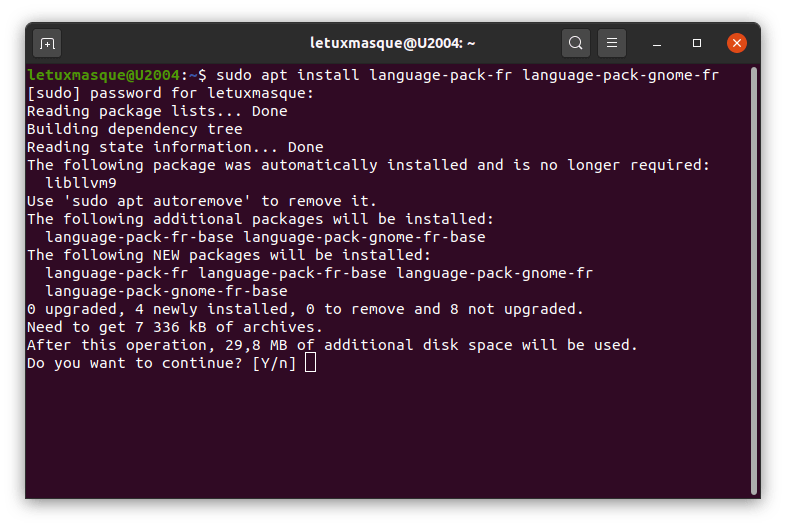The image size is (786, 527).
Task: Click the 'sudo apt autoremove' text
Action: coord(157,201)
